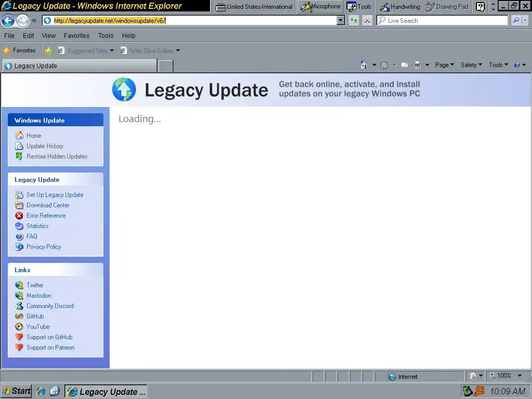This screenshot has width=532, height=399.
Task: Click the orange system tray icon
Action: [479, 391]
